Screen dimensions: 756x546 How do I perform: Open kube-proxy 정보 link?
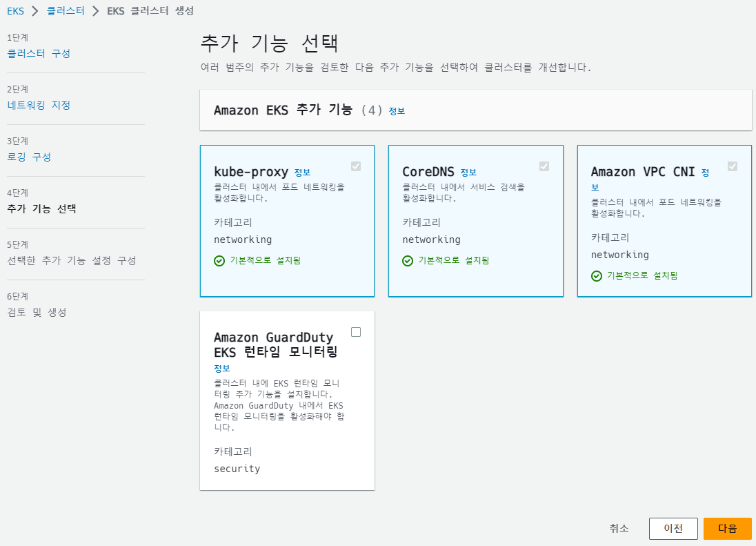point(302,173)
